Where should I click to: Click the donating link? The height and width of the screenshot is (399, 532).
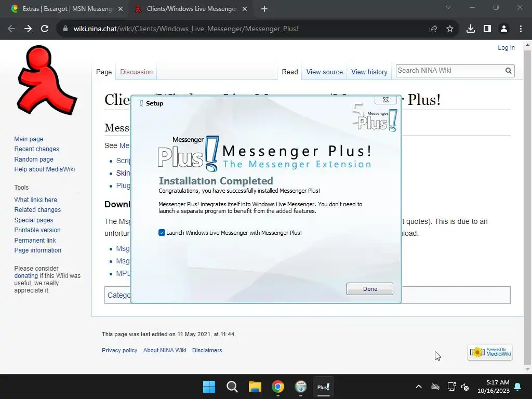pos(26,276)
